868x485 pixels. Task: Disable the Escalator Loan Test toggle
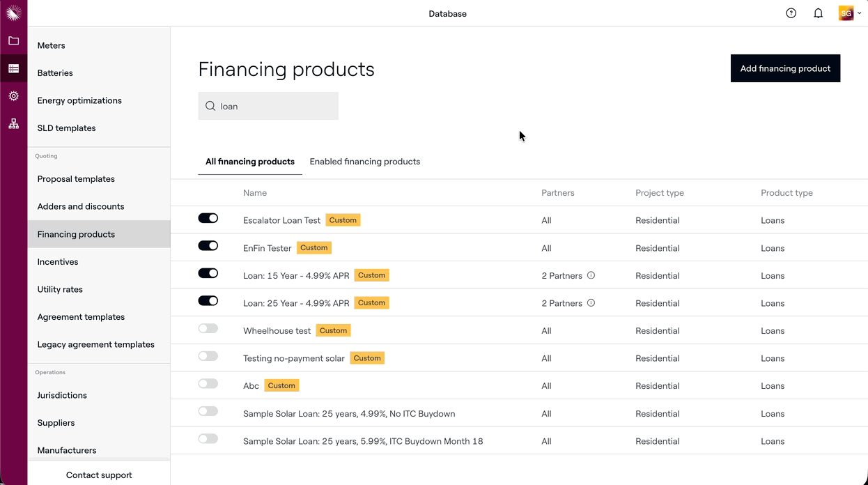208,218
